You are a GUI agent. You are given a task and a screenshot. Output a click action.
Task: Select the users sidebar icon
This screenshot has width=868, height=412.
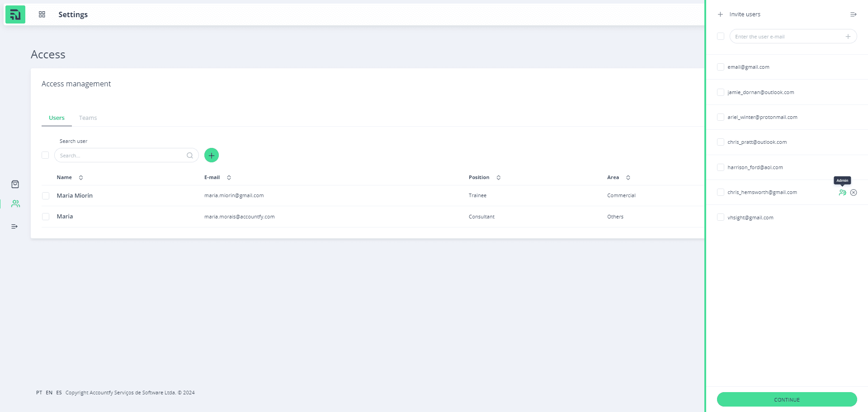(15, 204)
